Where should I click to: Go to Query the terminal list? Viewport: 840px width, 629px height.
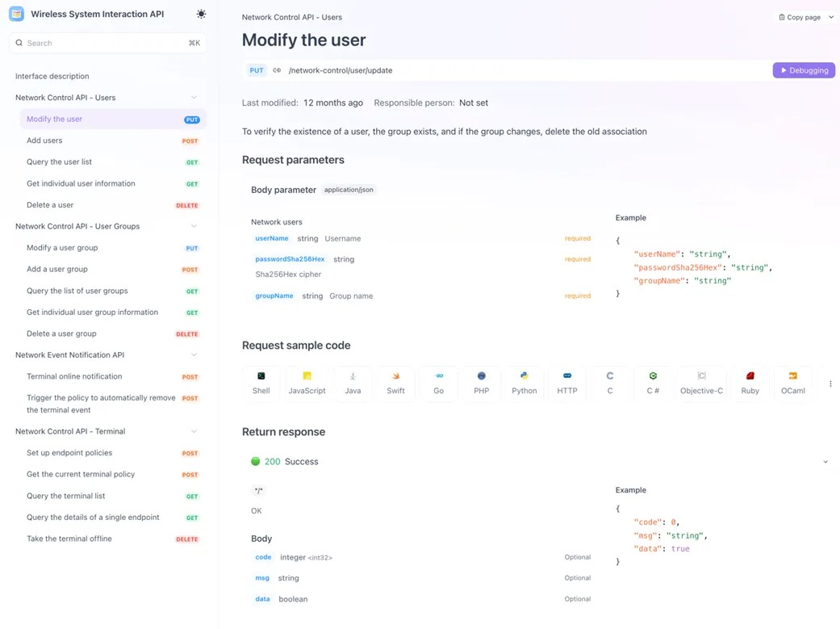tap(65, 496)
